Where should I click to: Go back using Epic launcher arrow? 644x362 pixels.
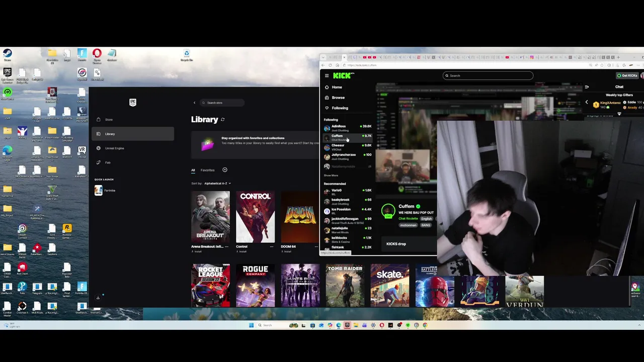click(194, 103)
